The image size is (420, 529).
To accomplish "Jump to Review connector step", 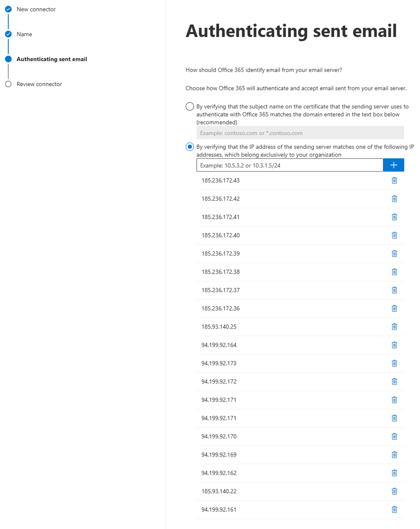I will click(x=39, y=84).
